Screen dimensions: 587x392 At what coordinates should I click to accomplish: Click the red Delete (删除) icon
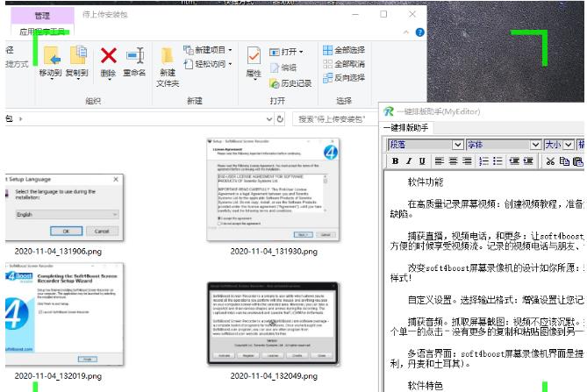109,56
